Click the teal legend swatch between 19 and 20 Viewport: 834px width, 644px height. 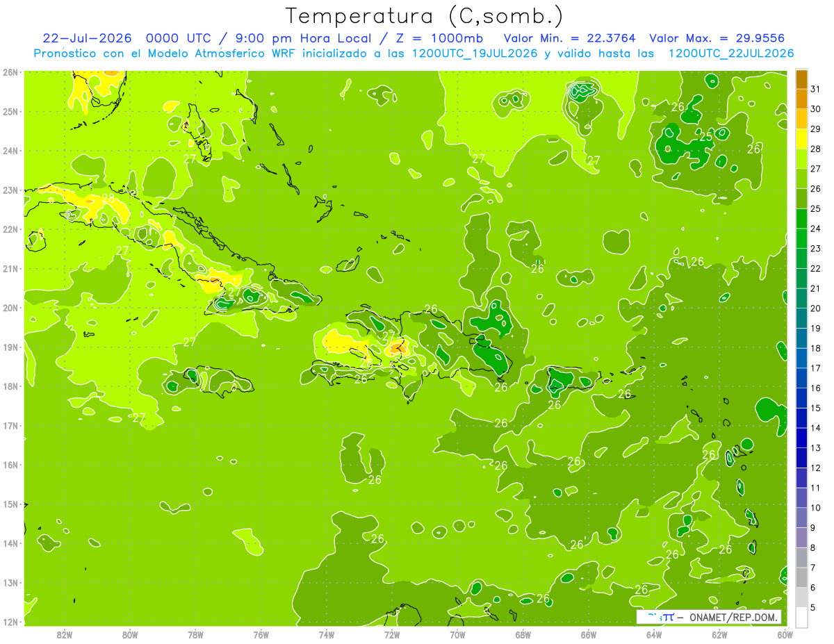[x=801, y=318]
